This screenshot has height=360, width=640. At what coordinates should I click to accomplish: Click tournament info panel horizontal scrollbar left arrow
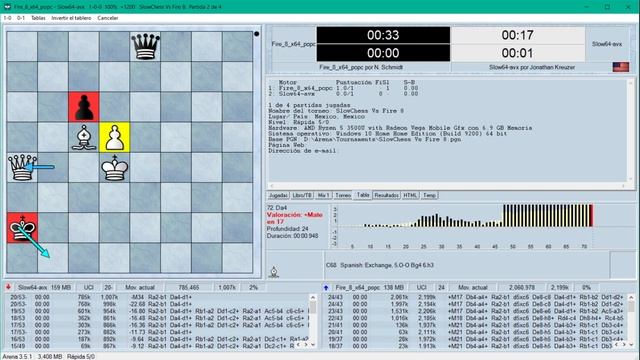pyautogui.click(x=272, y=186)
